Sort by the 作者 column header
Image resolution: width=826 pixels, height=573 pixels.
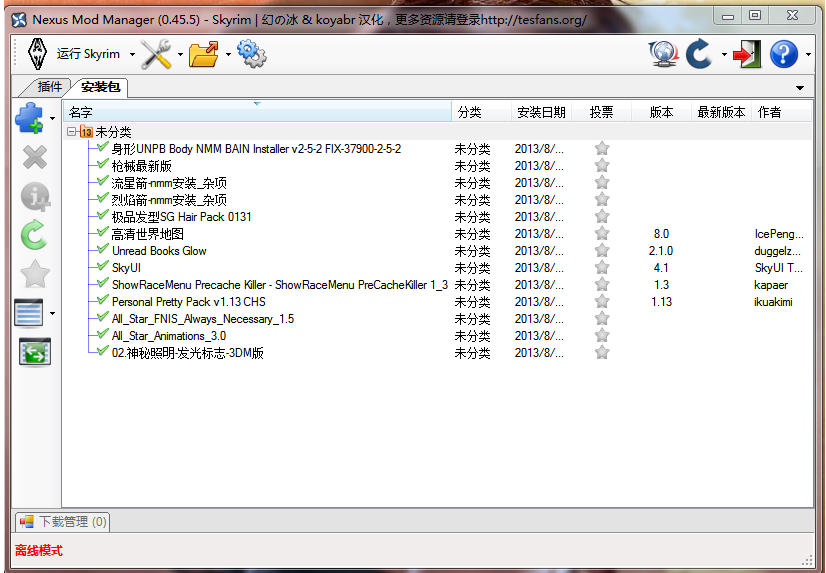pyautogui.click(x=782, y=112)
